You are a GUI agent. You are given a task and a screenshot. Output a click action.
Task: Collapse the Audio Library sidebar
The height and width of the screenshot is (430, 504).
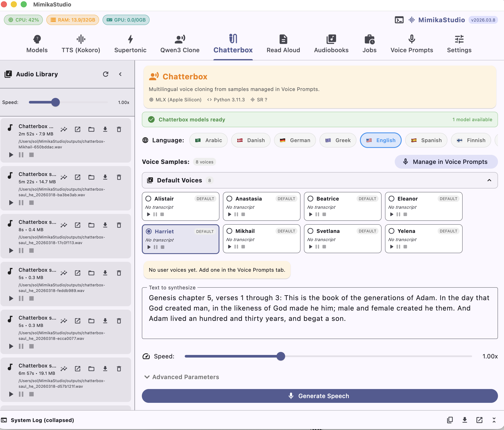tap(120, 74)
